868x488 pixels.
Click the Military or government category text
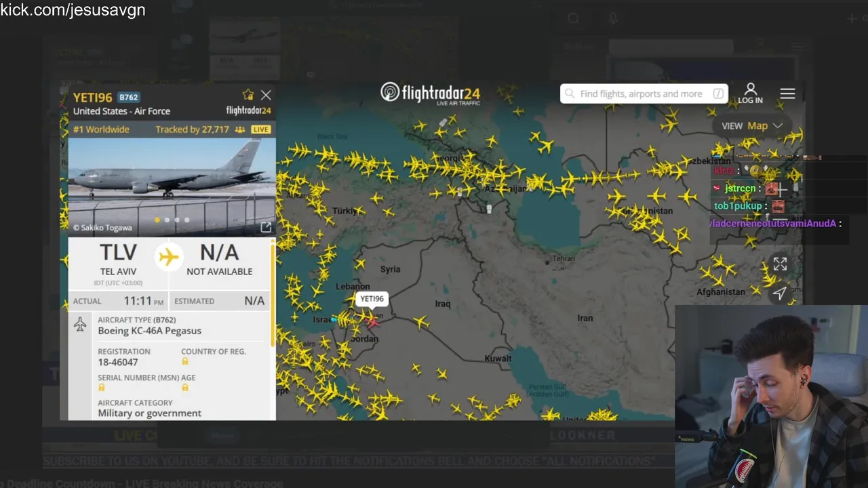click(x=149, y=413)
